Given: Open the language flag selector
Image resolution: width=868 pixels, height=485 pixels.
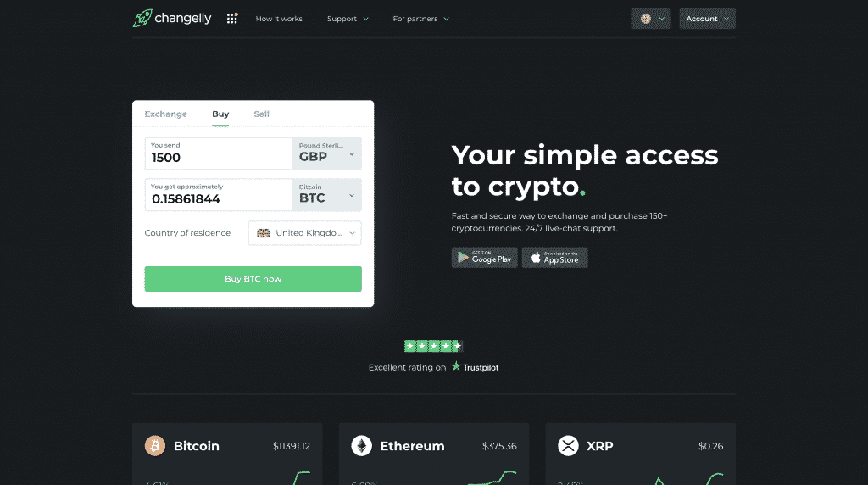Looking at the screenshot, I should (651, 19).
